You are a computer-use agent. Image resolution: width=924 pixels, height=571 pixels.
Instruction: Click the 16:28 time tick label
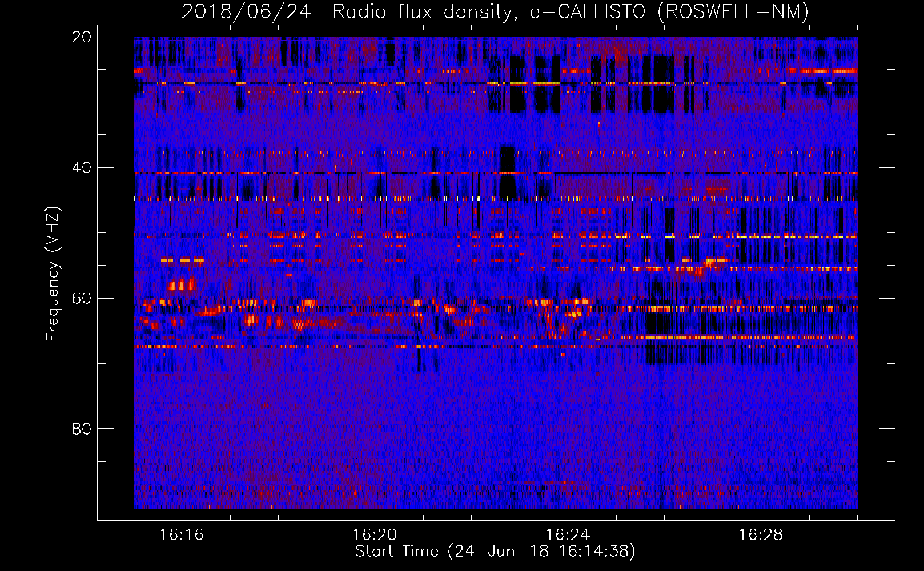[x=761, y=535]
